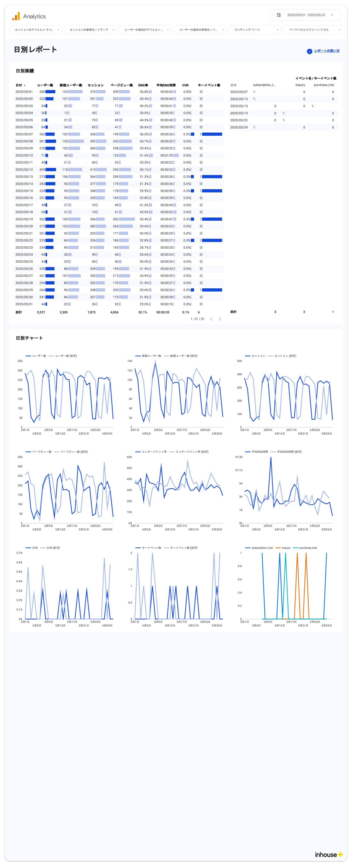Click the 日付 sort arrow in table header

tap(25, 85)
